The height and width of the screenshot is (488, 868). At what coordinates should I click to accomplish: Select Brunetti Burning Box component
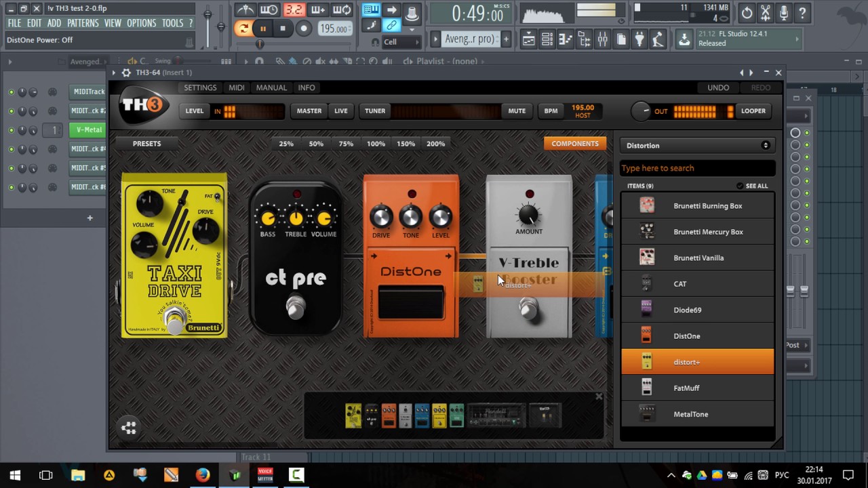(697, 206)
